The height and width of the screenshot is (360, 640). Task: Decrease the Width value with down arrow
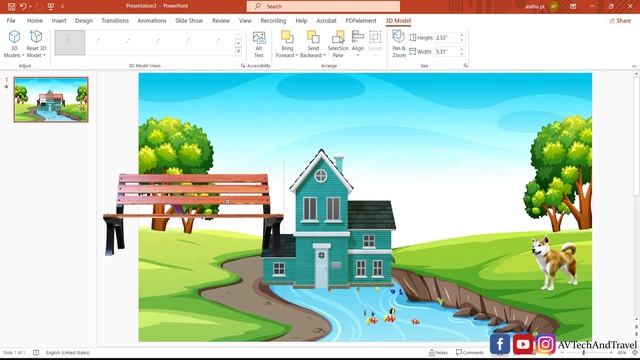click(462, 54)
